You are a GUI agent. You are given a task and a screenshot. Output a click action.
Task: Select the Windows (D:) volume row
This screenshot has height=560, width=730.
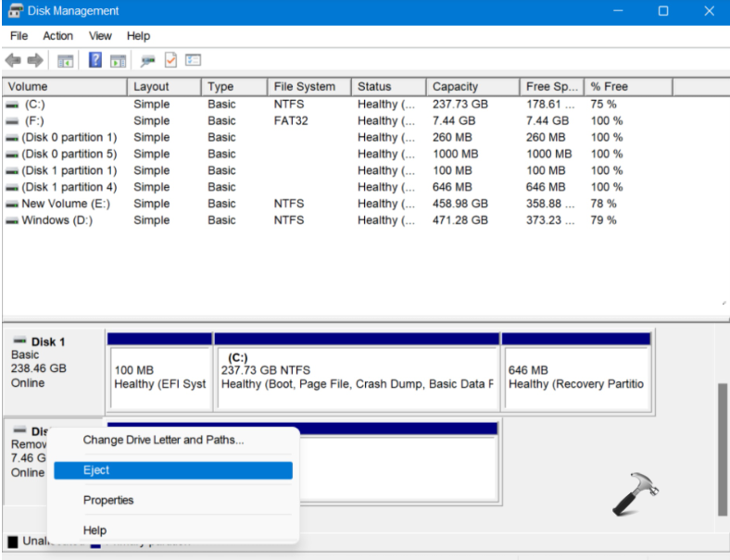(57, 220)
